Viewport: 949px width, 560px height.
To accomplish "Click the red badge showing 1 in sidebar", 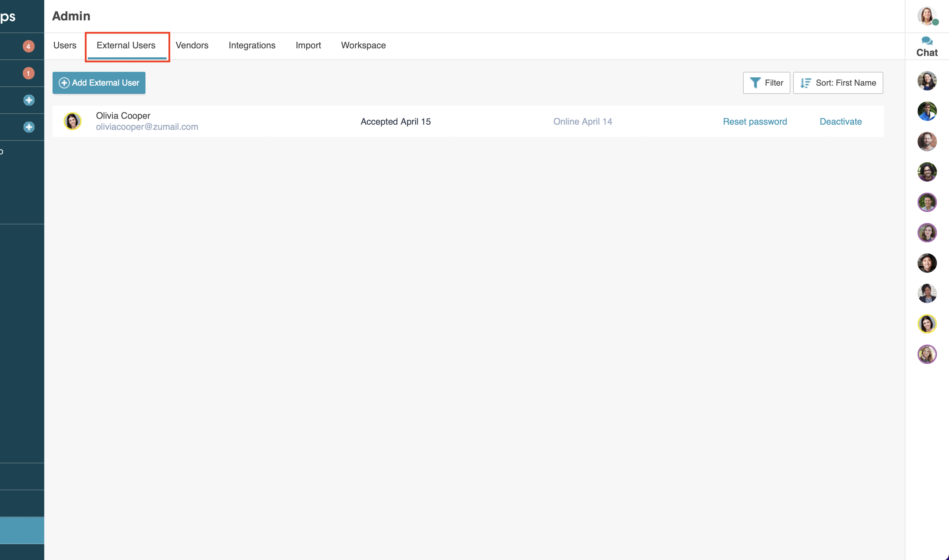I will [x=28, y=74].
